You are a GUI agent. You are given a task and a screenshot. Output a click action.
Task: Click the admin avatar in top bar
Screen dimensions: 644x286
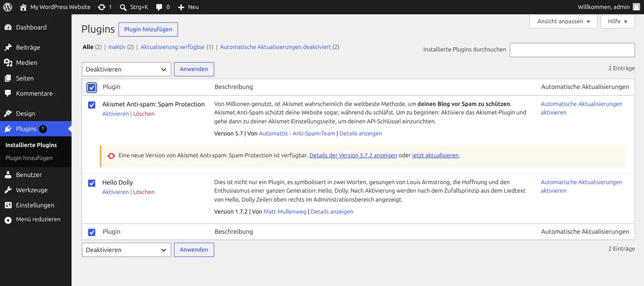point(636,7)
